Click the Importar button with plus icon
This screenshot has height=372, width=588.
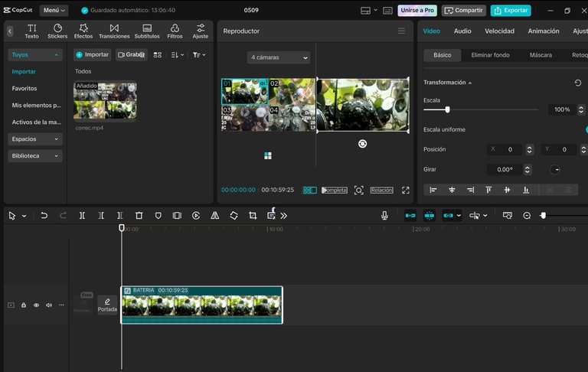92,55
